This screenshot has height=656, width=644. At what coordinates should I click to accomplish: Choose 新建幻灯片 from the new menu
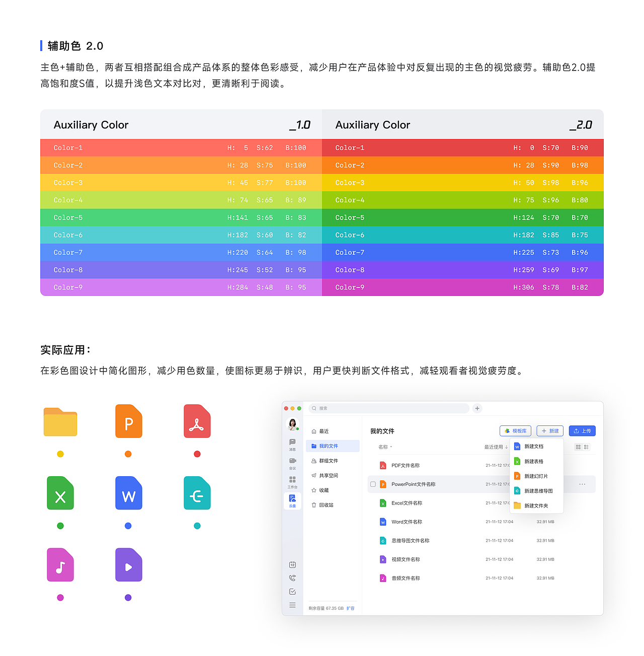536,476
